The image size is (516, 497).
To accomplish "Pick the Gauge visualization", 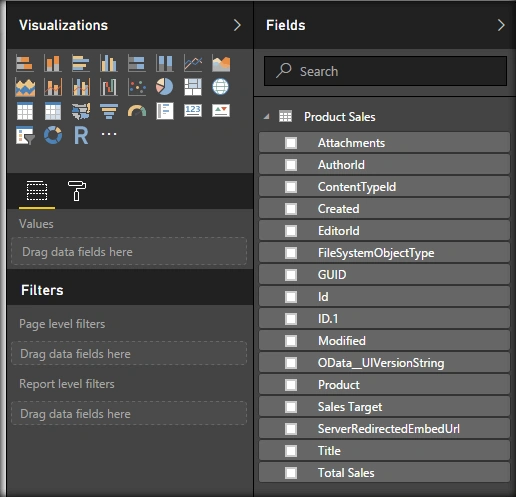I will click(x=137, y=111).
